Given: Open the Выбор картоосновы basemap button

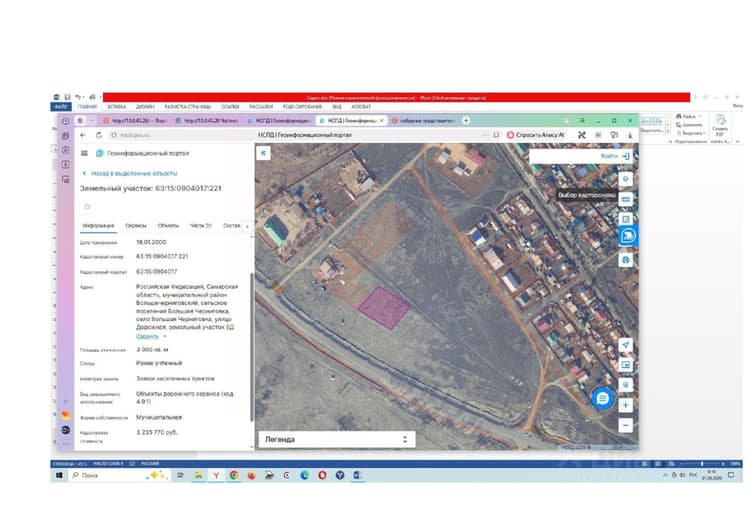Looking at the screenshot, I should [x=626, y=199].
